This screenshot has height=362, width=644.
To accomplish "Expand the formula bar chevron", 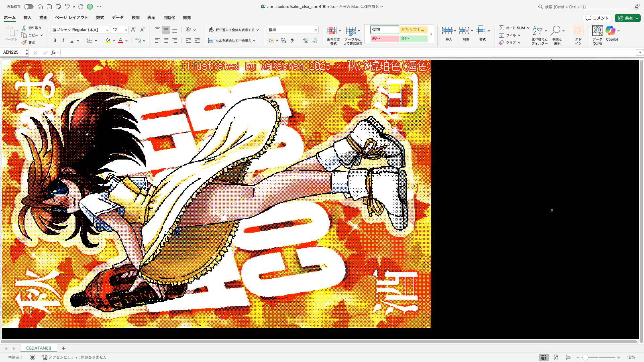I will point(640,52).
